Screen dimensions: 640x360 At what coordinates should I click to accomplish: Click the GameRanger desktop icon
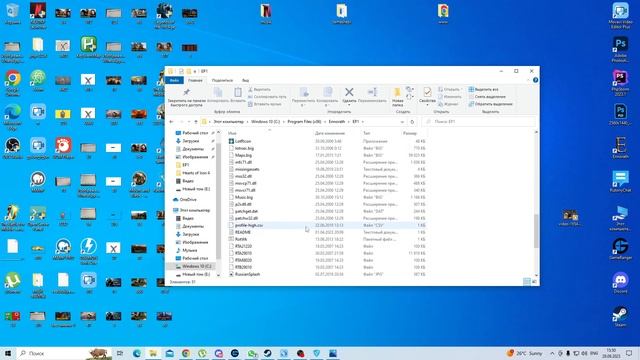pos(620,249)
